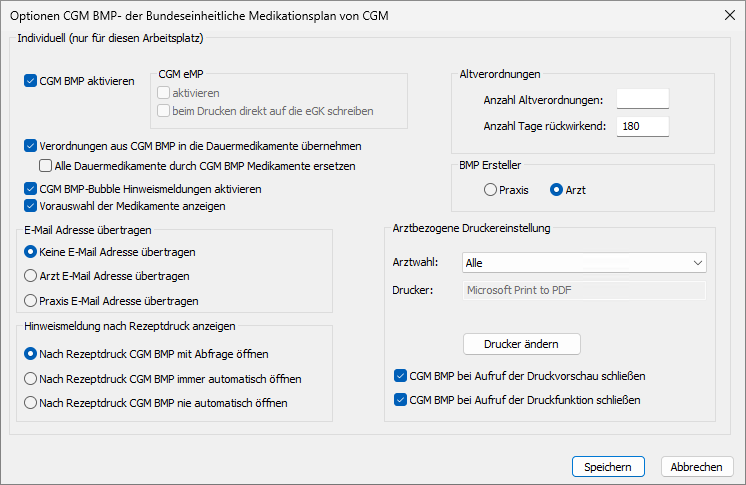
Task: Click the Anzahl Tage rückwirkend field
Action: tap(643, 126)
